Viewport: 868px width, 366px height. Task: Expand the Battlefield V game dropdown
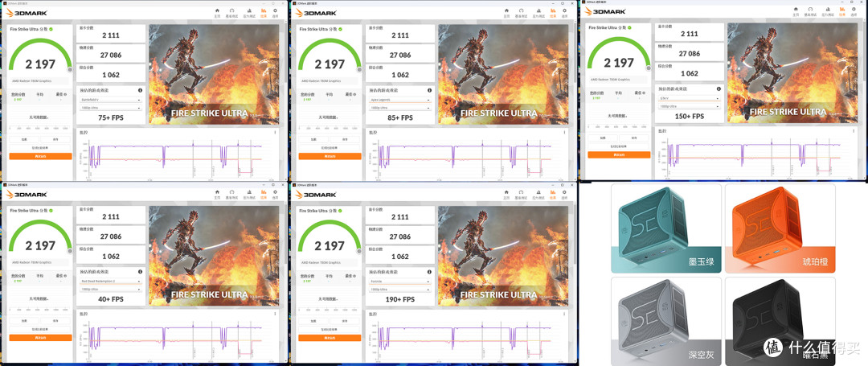coord(109,100)
